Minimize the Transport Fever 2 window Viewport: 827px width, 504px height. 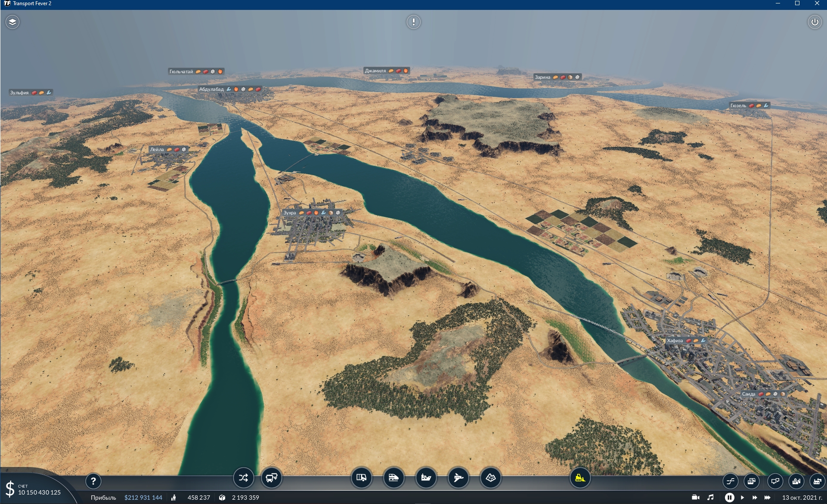[777, 3]
